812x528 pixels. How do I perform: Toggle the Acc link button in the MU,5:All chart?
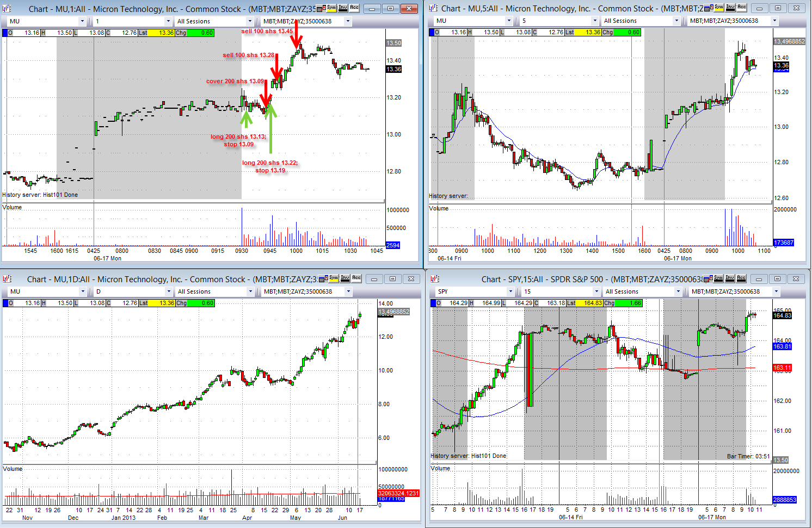pos(741,7)
